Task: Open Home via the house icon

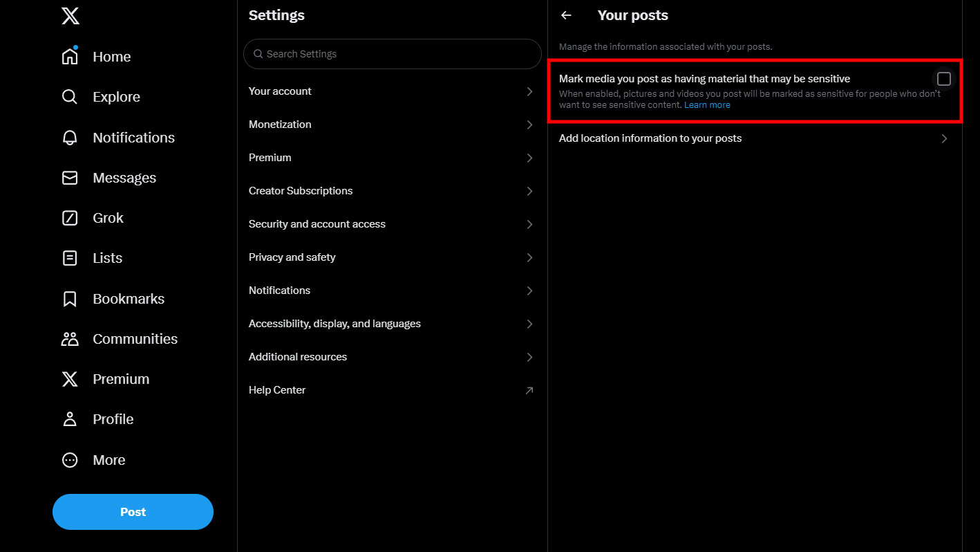Action: click(70, 57)
